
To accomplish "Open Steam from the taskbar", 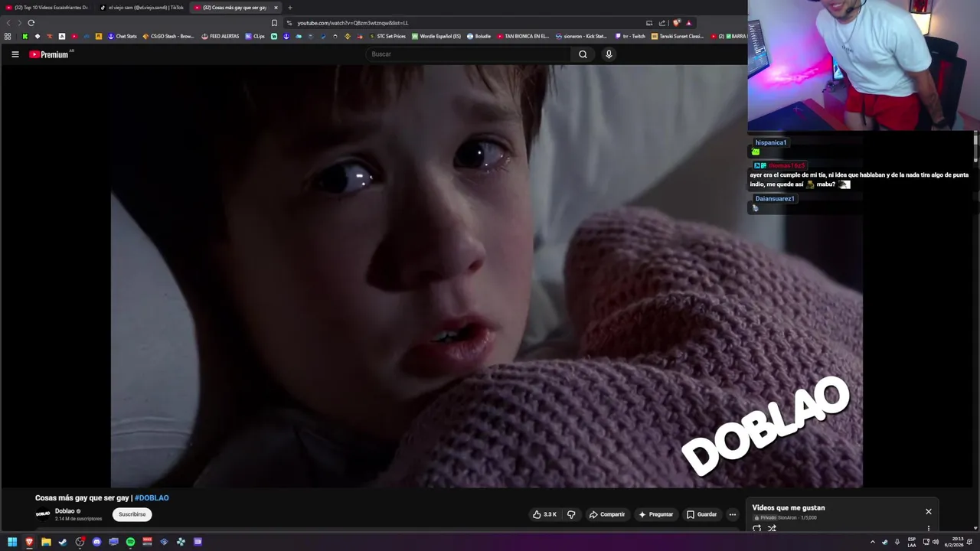I will tap(63, 542).
